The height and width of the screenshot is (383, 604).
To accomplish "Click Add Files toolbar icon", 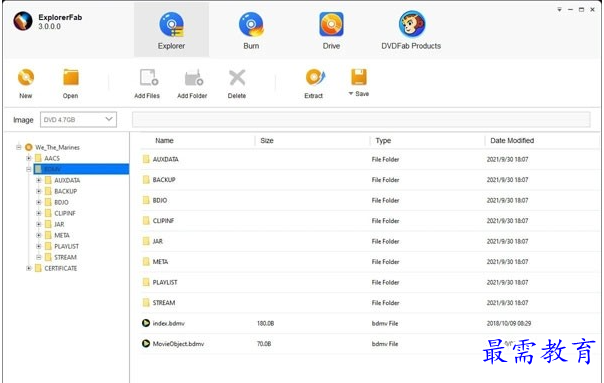I will (148, 77).
